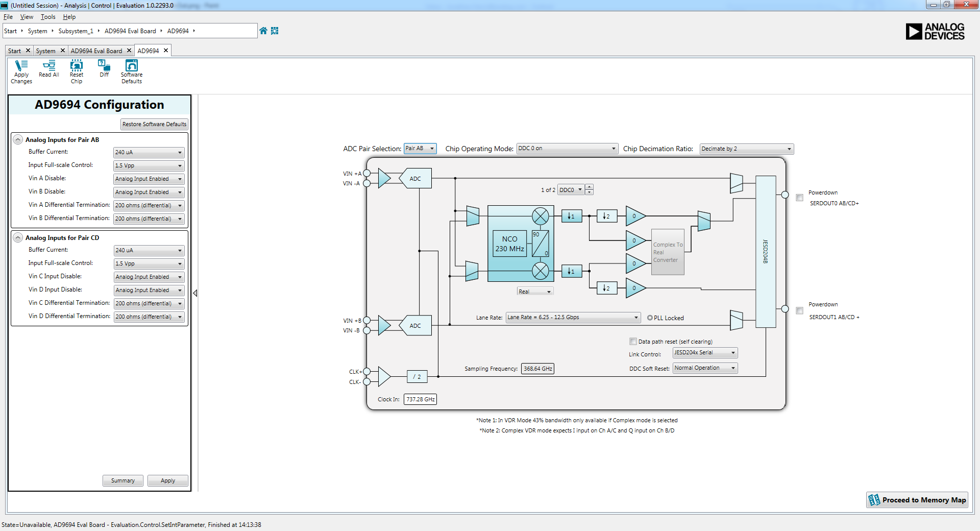Check Powerdown for SERDOUT0 AB/CD+
Screen dimensions: 980x531
(800, 198)
